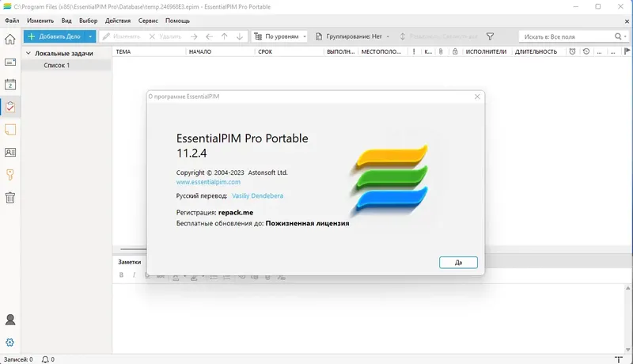Click the Добавить Дело button
633x364 pixels.
(55, 36)
